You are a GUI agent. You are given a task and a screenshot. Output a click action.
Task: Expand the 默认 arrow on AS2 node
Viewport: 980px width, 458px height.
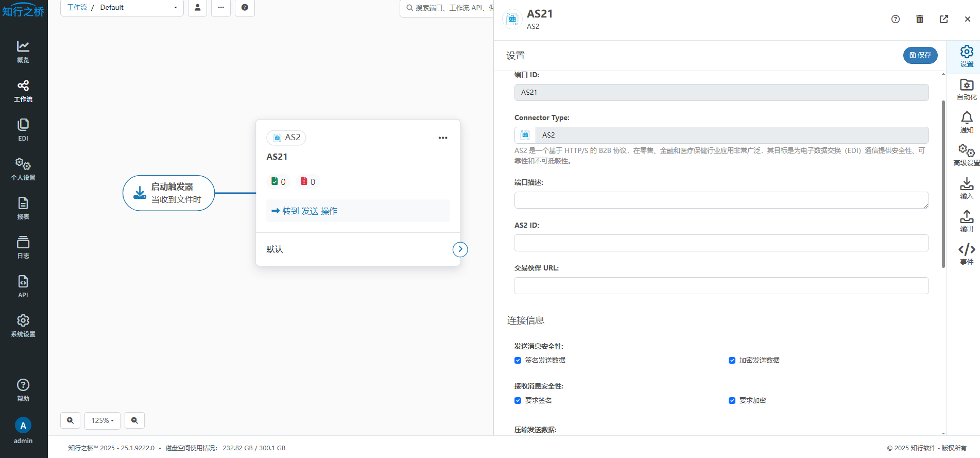click(460, 249)
